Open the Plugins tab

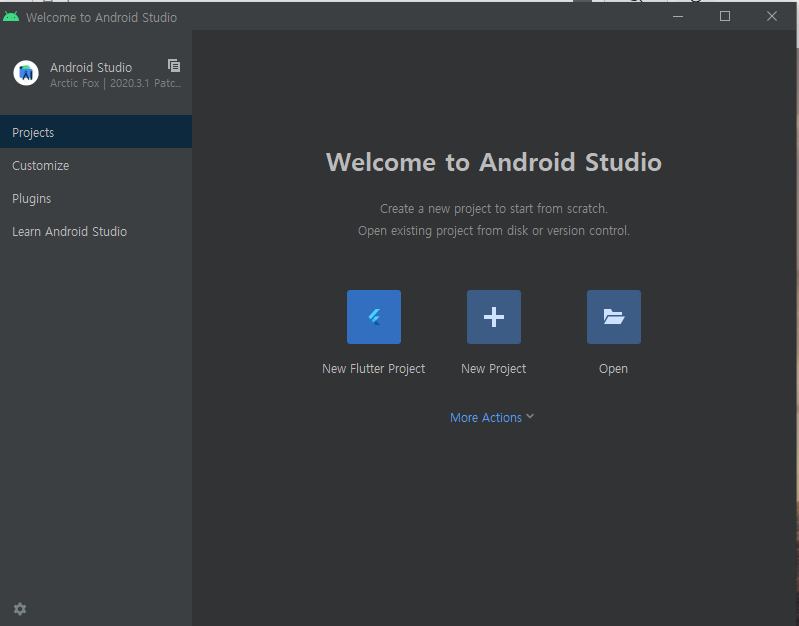(96, 198)
